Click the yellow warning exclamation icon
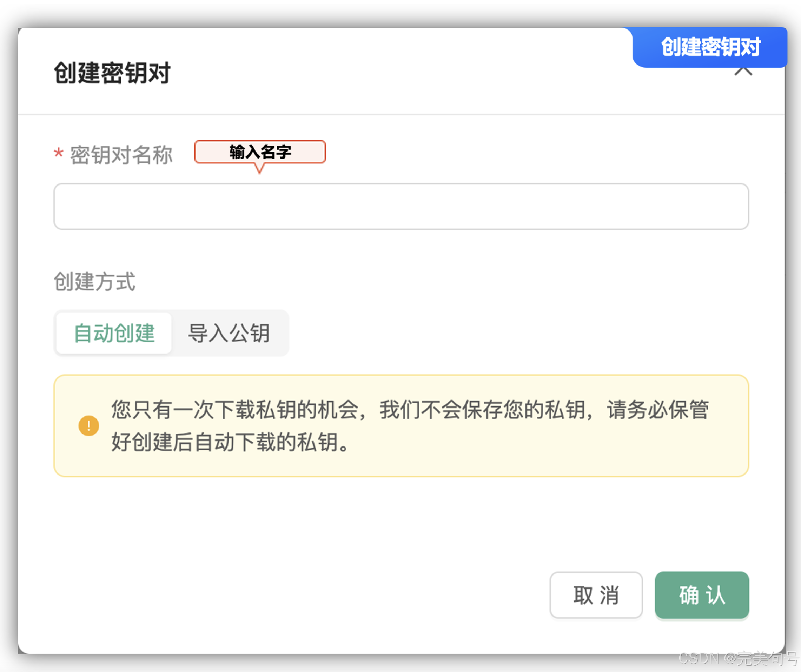The image size is (801, 672). point(88,425)
